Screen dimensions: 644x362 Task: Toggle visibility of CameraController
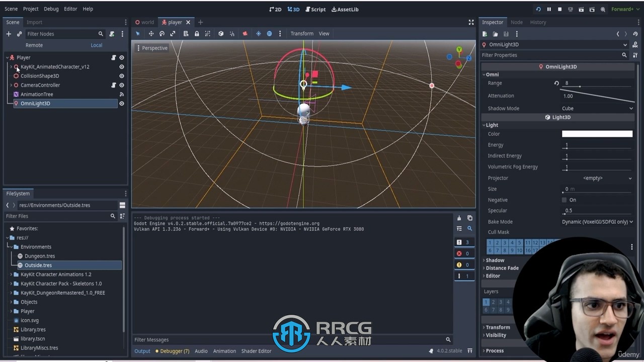click(121, 85)
